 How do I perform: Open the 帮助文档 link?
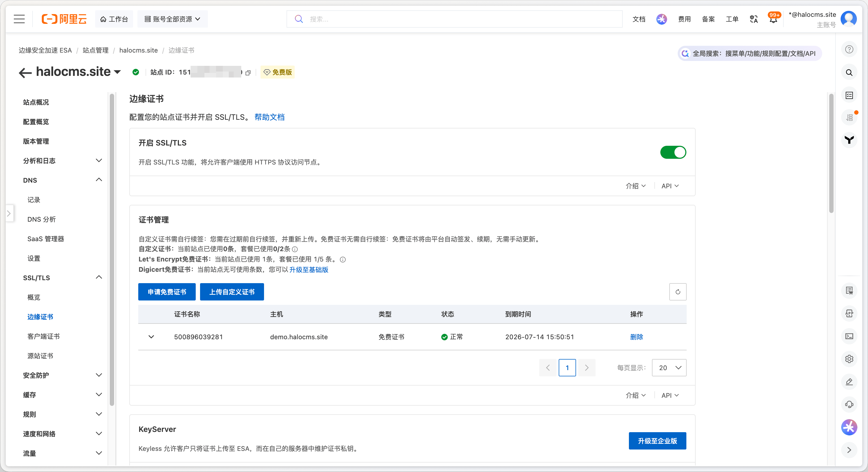pos(269,117)
